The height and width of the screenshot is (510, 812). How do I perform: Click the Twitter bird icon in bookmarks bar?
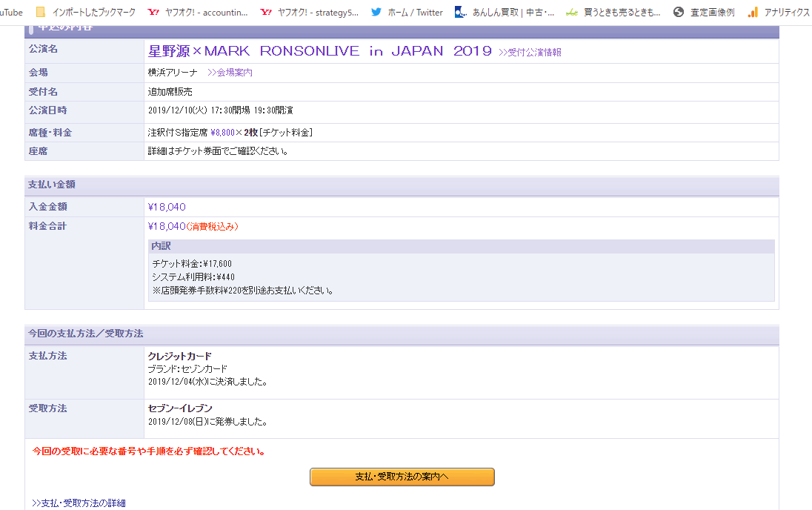pyautogui.click(x=376, y=12)
